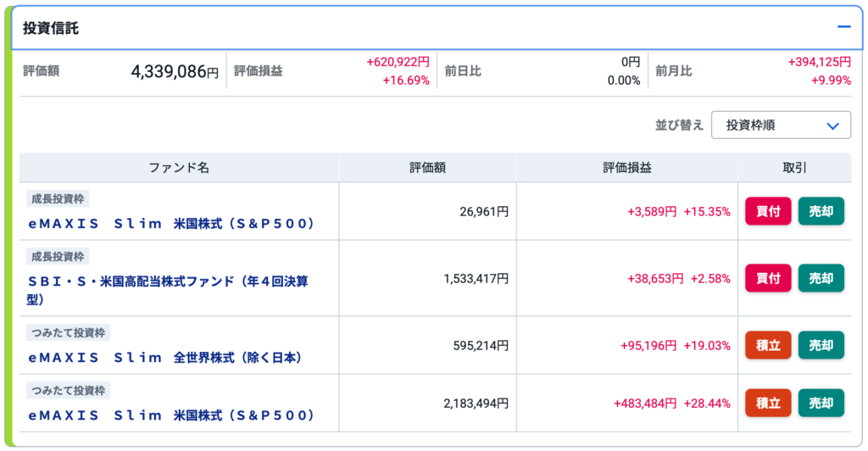Open the 成長投資枠 eMAXIS Slim 米国株式 fund link
Viewport: 868px width, 451px height.
(171, 224)
